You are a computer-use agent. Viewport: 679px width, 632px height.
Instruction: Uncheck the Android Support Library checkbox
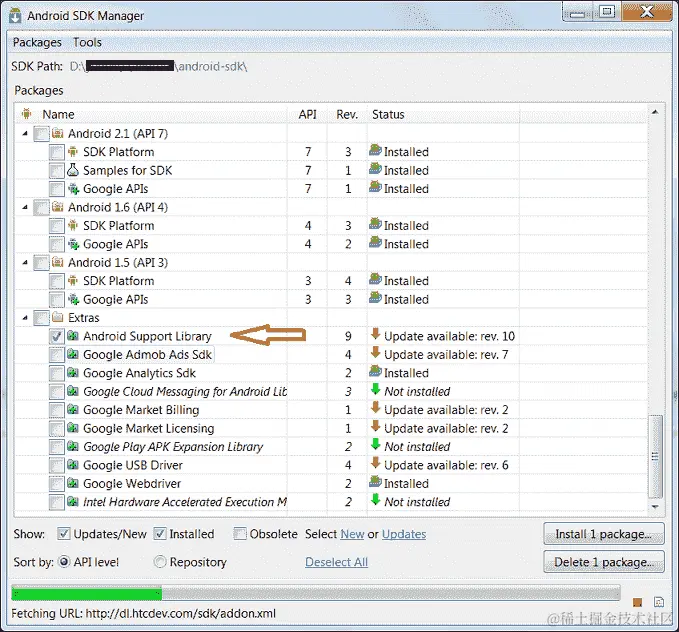(57, 336)
